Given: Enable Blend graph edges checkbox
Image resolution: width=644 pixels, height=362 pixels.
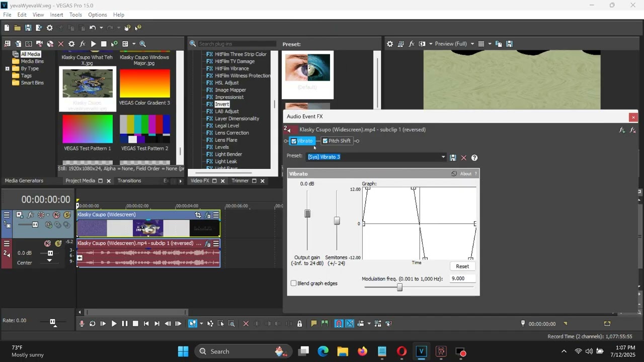Looking at the screenshot, I should [294, 283].
